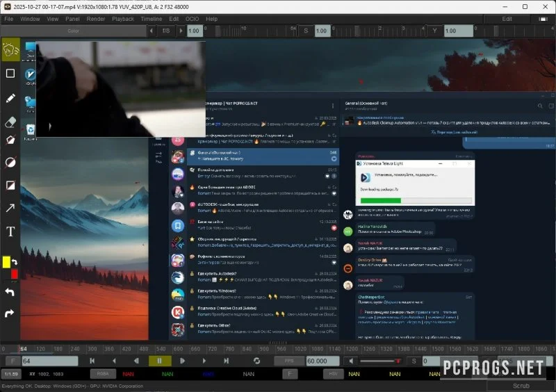Click the saturation value field
The width and height of the screenshot is (556, 392).
tap(322, 31)
